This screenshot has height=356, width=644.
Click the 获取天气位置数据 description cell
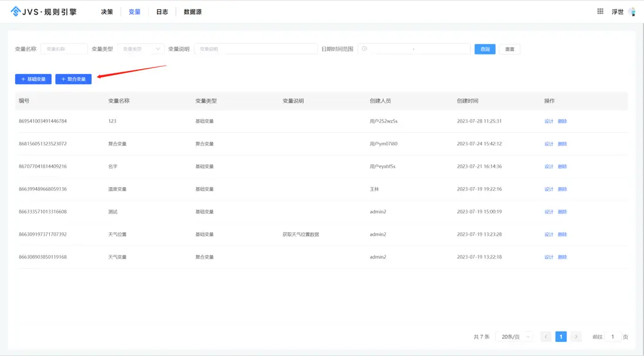pos(301,234)
